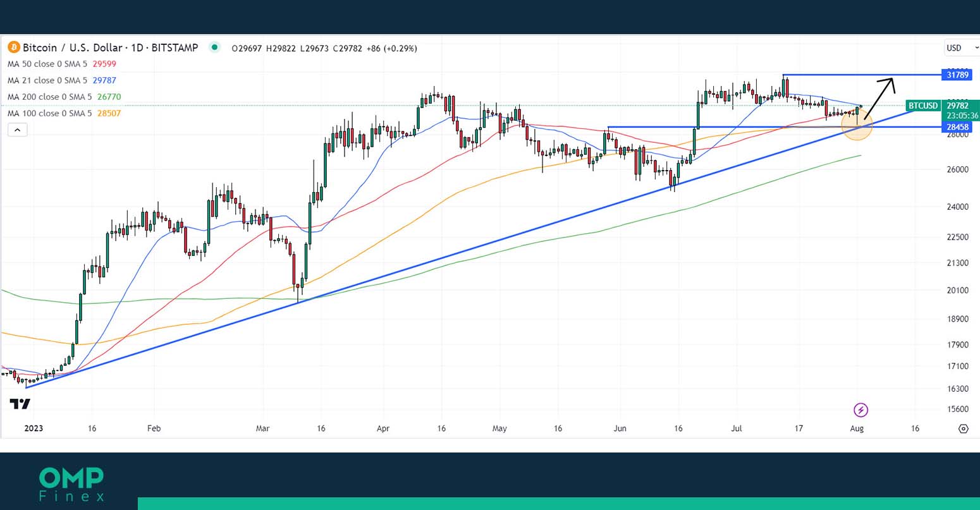Click the 28458 horizontal line price label
980x510 pixels.
click(957, 127)
